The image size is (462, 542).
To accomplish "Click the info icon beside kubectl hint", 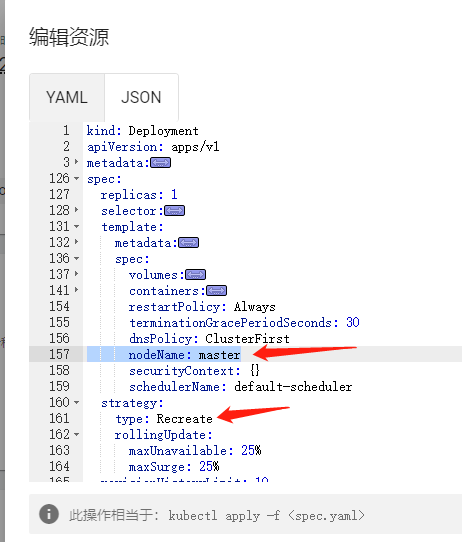I will click(x=49, y=514).
